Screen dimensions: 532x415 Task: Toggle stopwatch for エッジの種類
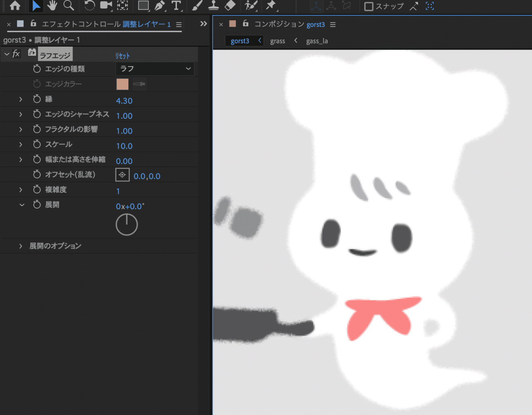(x=37, y=68)
